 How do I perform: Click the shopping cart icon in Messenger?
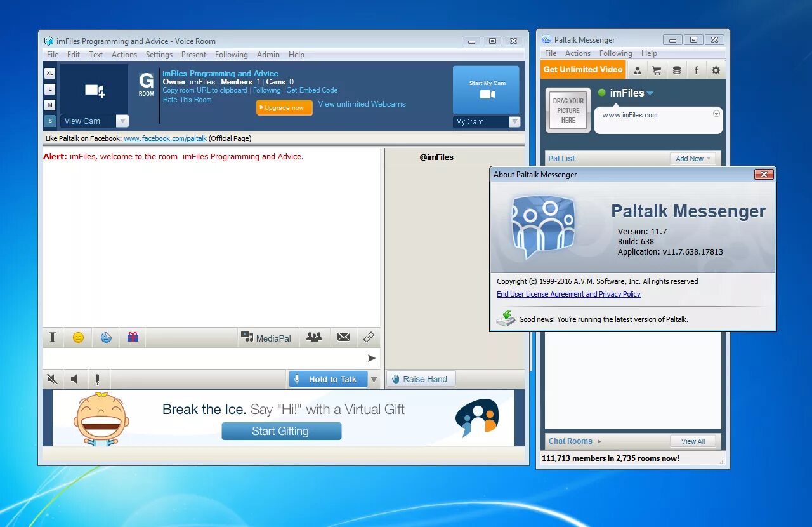657,70
